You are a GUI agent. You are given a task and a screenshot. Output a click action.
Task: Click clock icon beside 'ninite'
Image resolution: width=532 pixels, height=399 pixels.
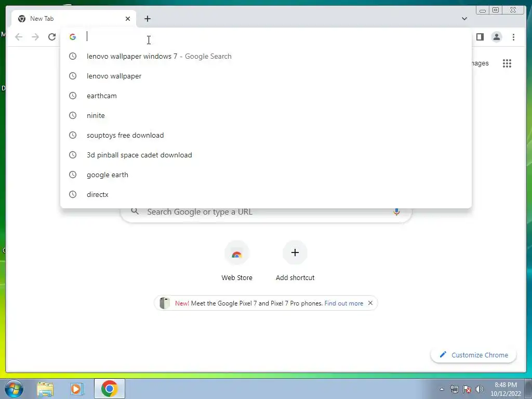[x=73, y=115]
